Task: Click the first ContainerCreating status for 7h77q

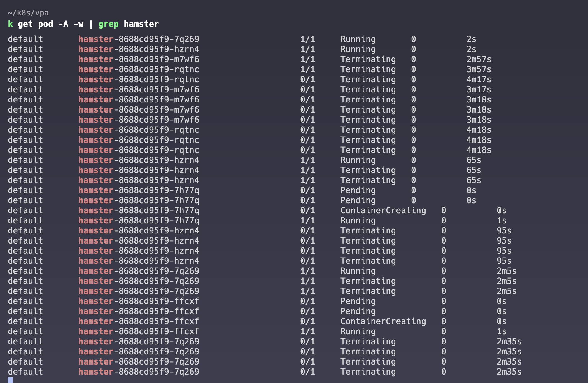Action: [x=383, y=211]
